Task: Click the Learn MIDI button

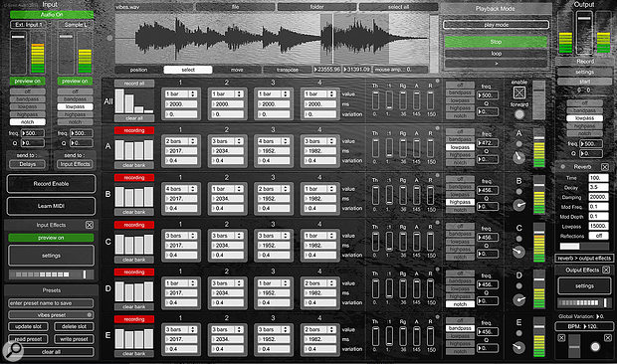Action: point(51,206)
